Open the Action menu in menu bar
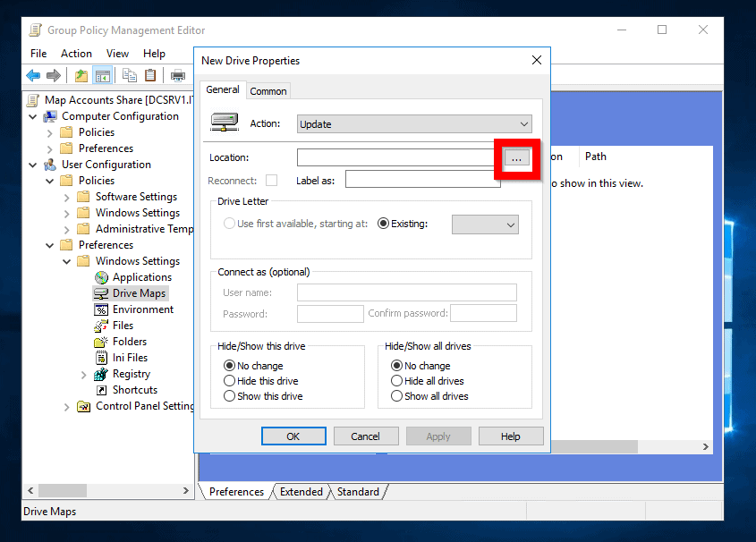This screenshot has width=756, height=542. (76, 54)
